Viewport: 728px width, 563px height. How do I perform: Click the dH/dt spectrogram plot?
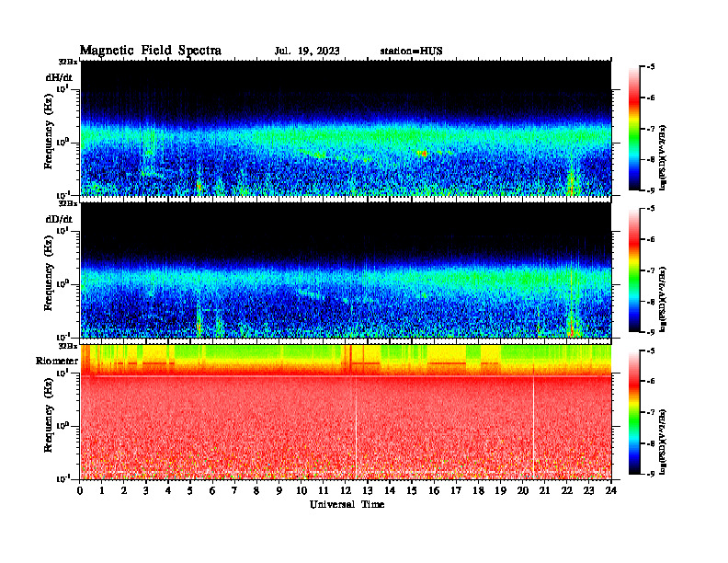pos(346,128)
